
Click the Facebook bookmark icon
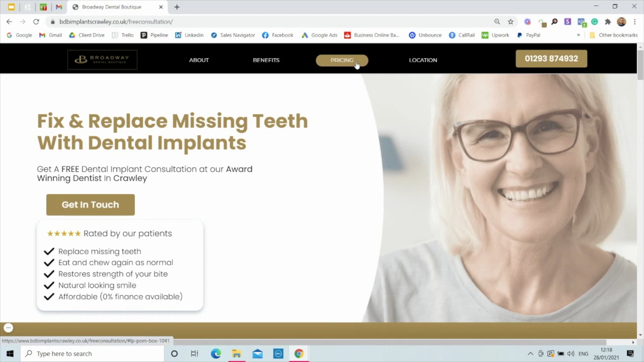tap(265, 35)
